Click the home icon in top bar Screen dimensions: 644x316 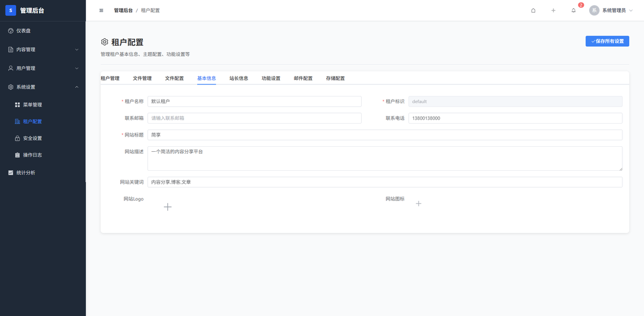coord(533,10)
